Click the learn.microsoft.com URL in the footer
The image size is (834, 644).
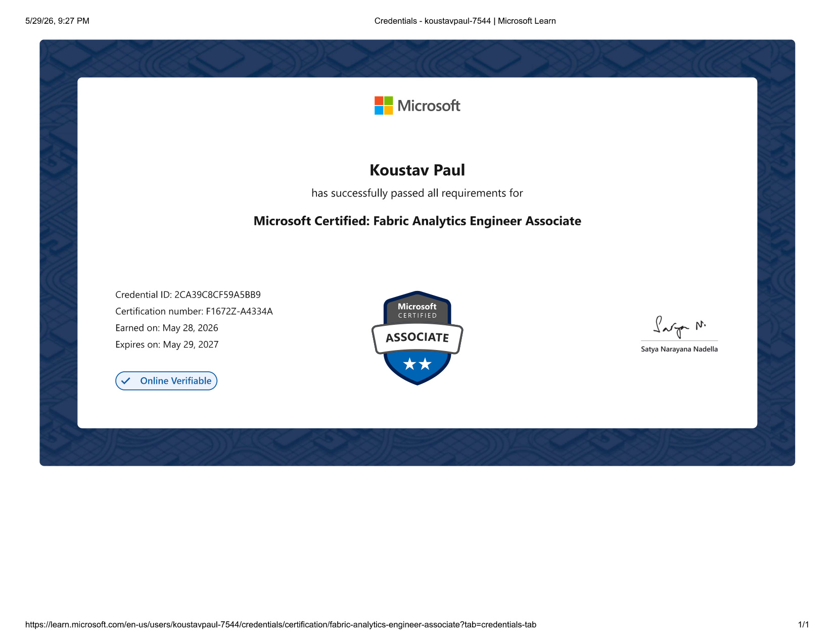[281, 624]
